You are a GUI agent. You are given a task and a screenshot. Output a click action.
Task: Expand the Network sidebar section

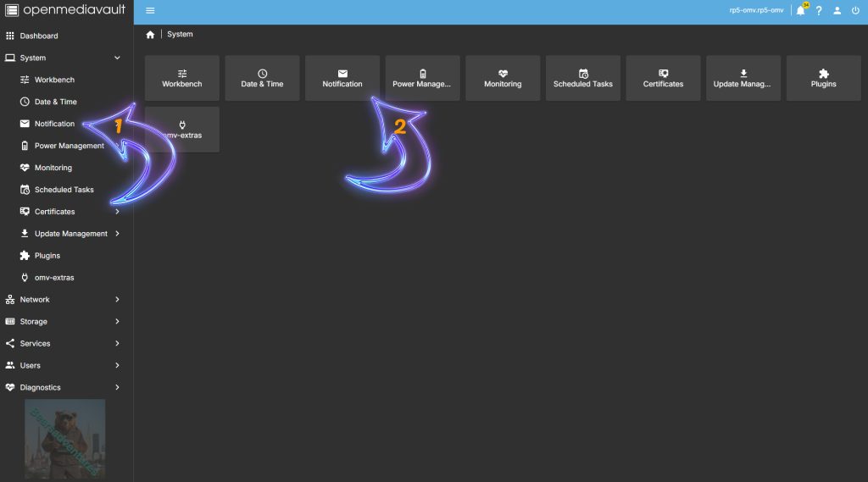pyautogui.click(x=117, y=300)
